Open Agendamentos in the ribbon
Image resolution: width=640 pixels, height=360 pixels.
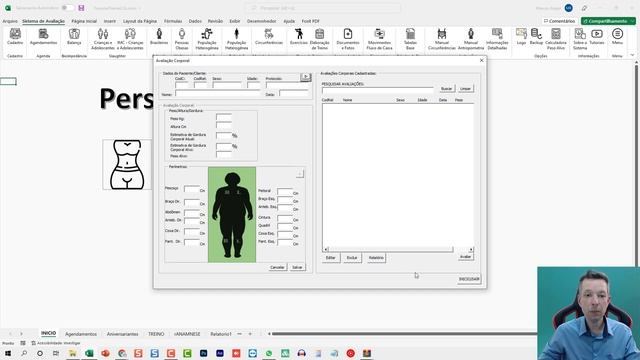click(x=43, y=37)
